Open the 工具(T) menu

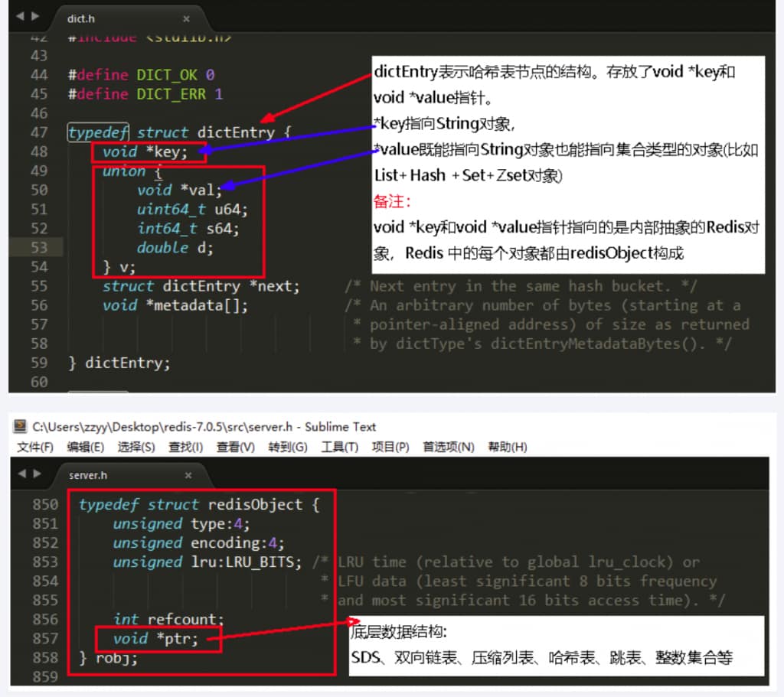point(339,447)
